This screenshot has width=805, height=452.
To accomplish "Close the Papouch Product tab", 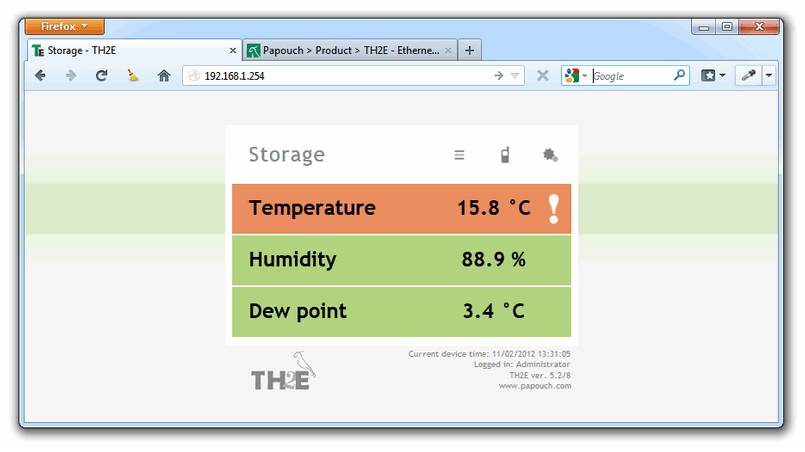I will coord(448,50).
